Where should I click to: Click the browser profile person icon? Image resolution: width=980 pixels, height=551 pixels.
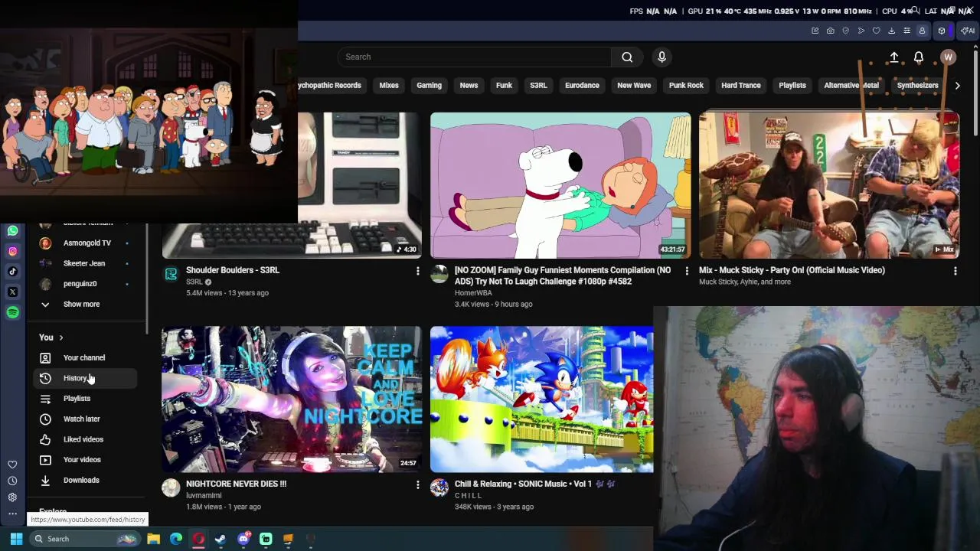[x=922, y=31]
